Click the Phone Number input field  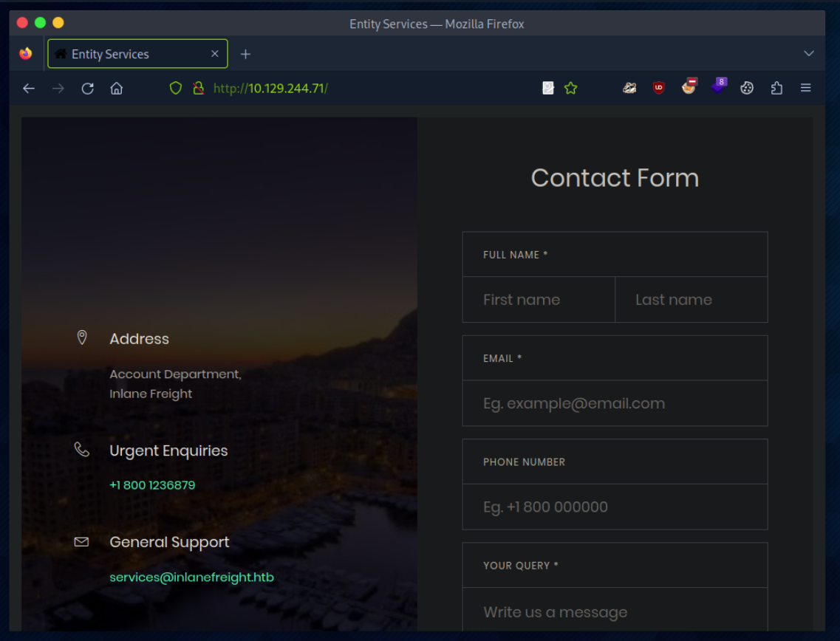click(615, 507)
